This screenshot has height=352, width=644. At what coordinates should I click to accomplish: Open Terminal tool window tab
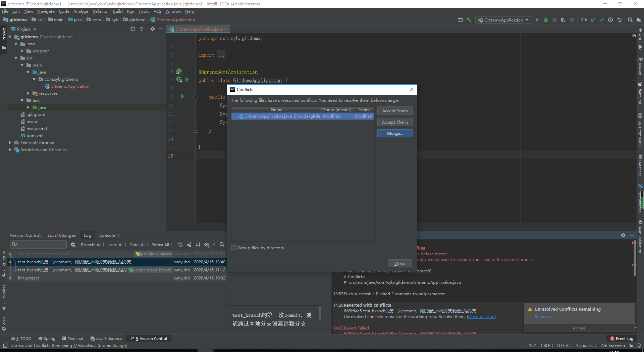coord(72,338)
